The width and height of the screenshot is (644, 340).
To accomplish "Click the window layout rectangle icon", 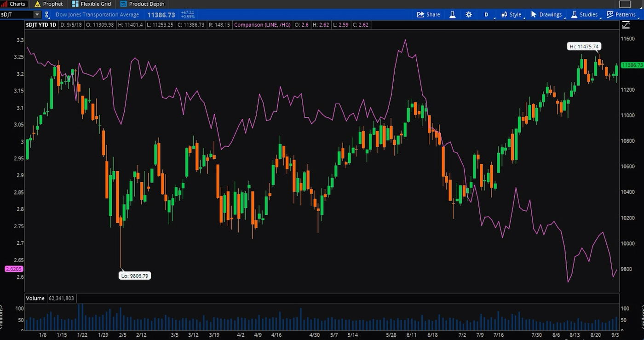I will [x=624, y=4].
